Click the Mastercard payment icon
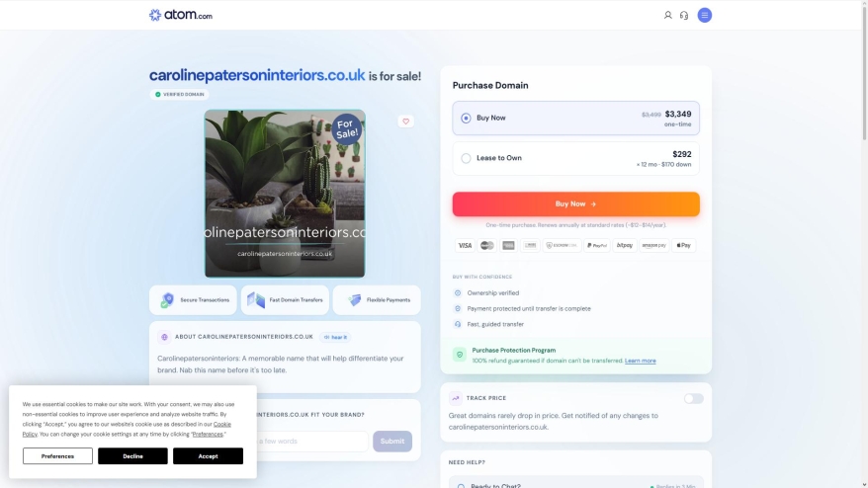This screenshot has height=488, width=868. (x=486, y=245)
